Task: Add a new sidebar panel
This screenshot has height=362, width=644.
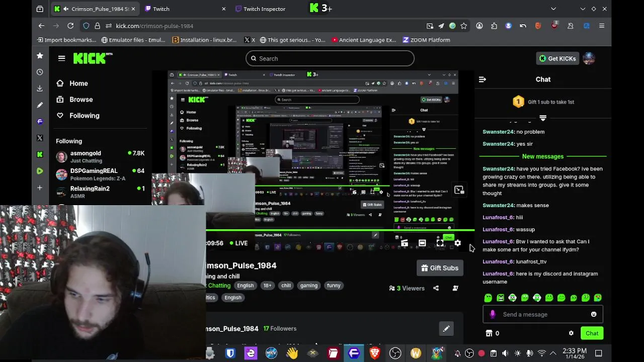Action: point(40,188)
